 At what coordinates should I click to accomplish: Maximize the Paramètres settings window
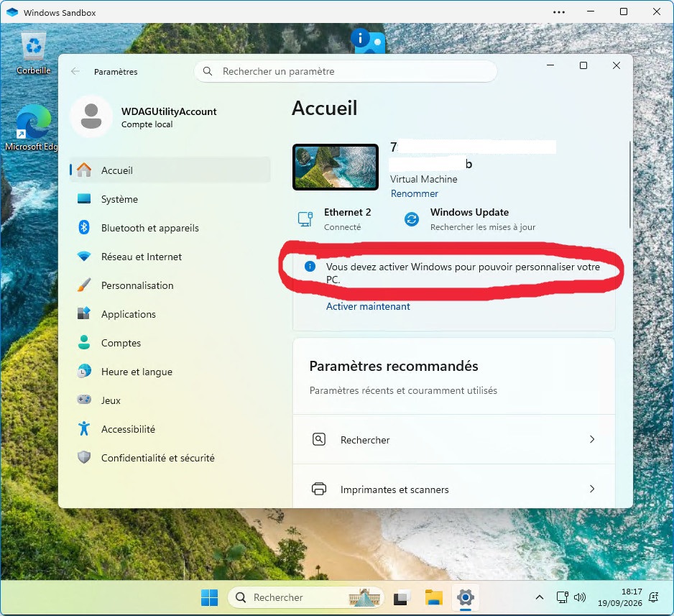[x=583, y=65]
